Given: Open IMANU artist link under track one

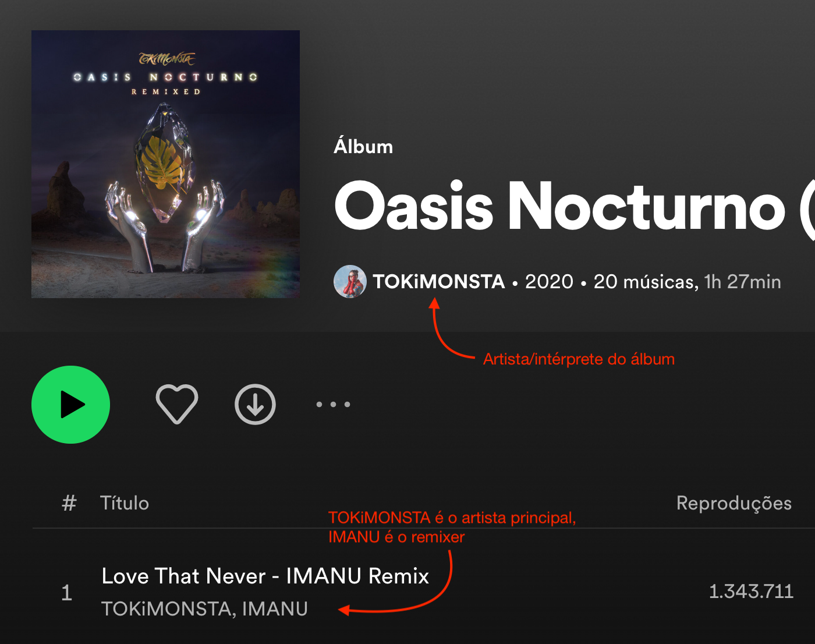Looking at the screenshot, I should 275,609.
